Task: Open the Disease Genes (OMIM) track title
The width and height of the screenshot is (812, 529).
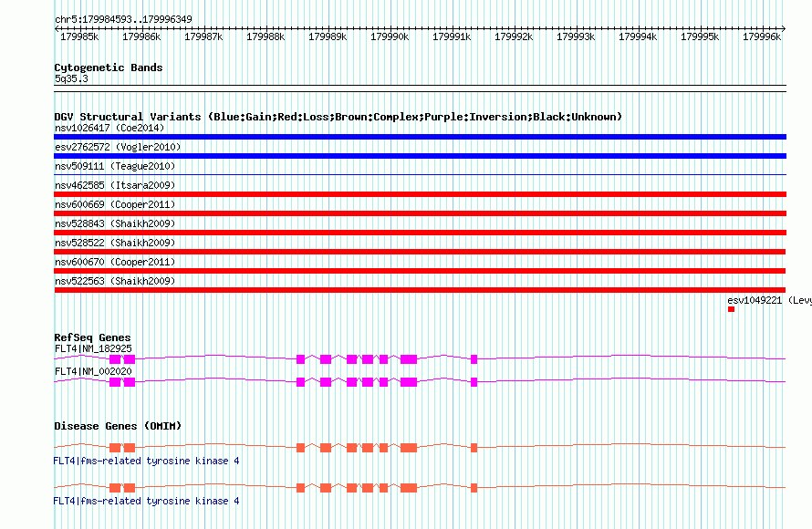Action: click(x=118, y=426)
